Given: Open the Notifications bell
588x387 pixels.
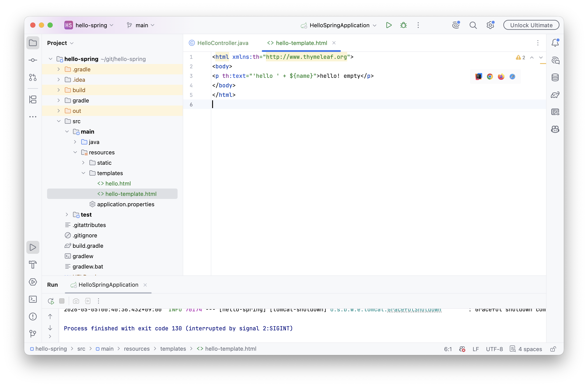Looking at the screenshot, I should (x=555, y=43).
